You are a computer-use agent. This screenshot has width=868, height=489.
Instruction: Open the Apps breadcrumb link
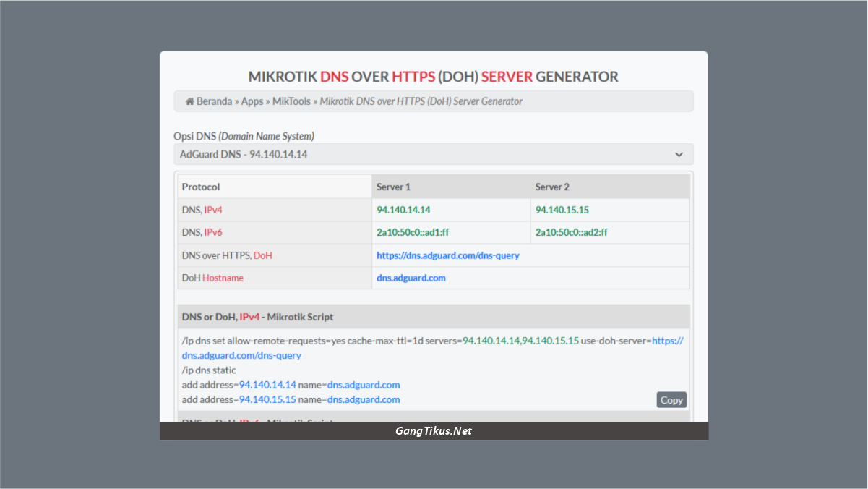(x=252, y=101)
